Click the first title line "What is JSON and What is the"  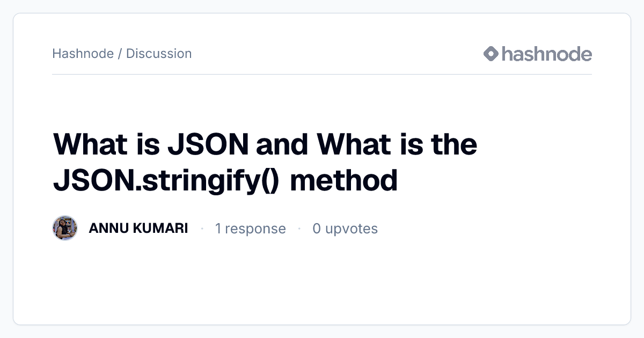point(265,144)
